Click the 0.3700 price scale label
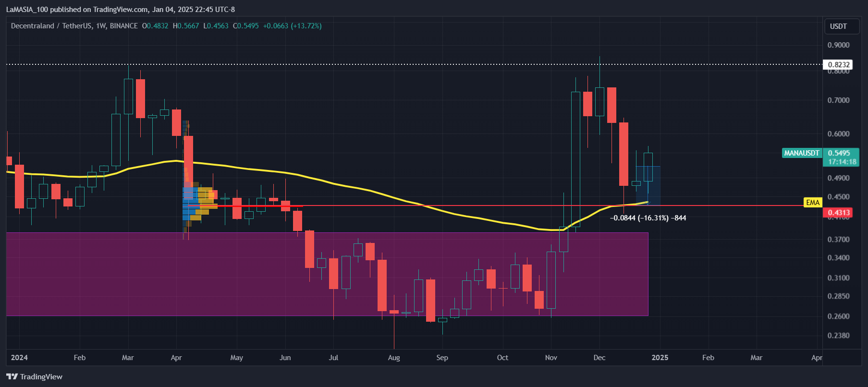 click(x=839, y=240)
